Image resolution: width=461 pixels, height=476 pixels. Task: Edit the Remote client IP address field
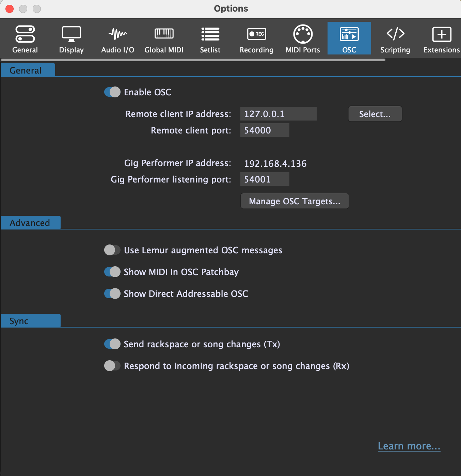278,114
